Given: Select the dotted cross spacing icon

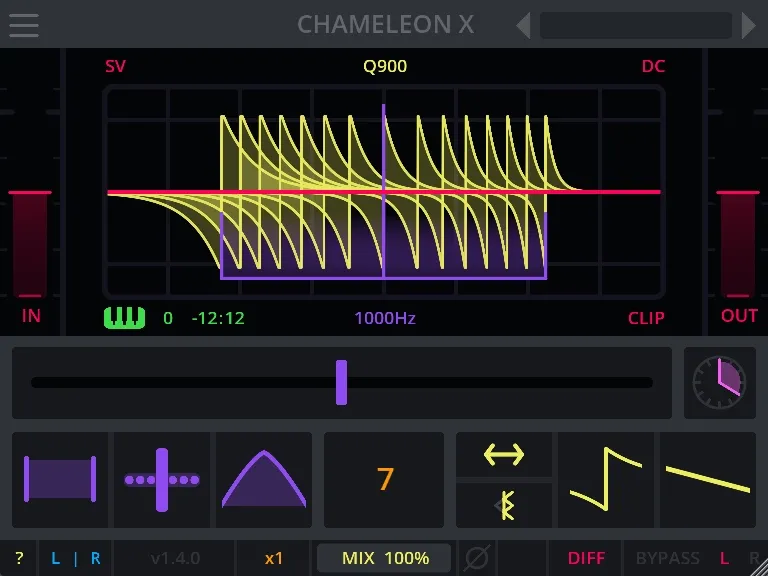Looking at the screenshot, I should [x=162, y=480].
